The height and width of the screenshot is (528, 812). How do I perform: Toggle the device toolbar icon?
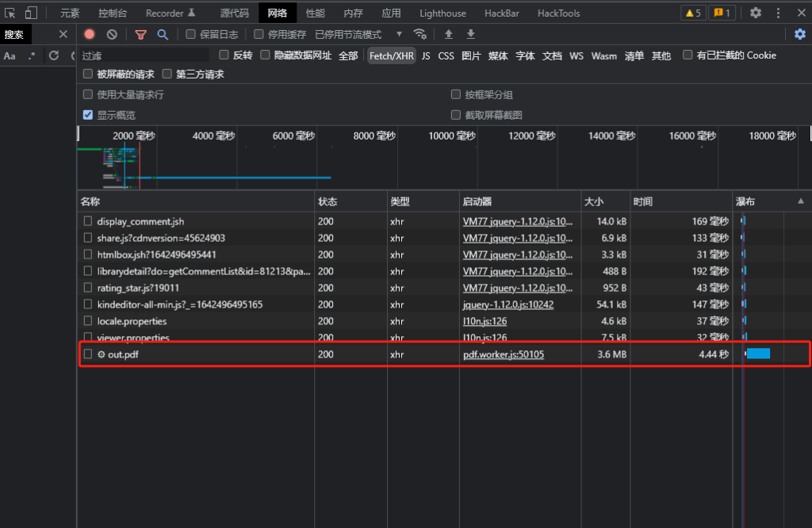[x=31, y=13]
